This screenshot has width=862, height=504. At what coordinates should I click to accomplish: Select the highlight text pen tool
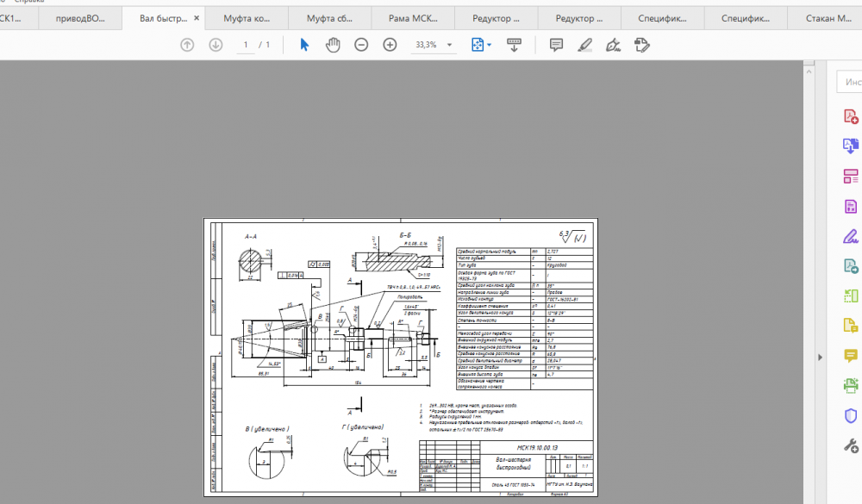click(x=585, y=45)
